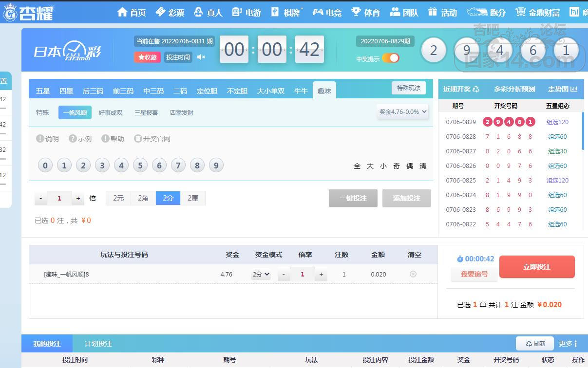Screen dimensions: 588x368
Task: Click the 首页 home icon in navigation
Action: [x=122, y=12]
